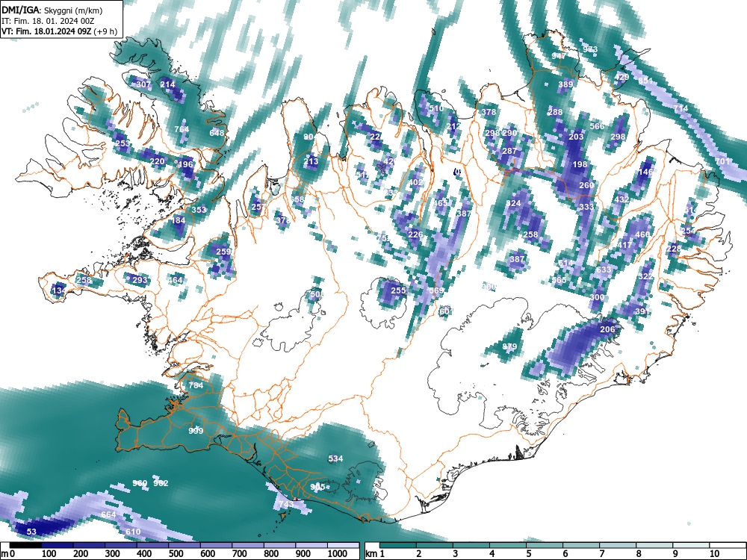Screen dimensions: 747x560
Task: Click the visibility value "633" on the map
Action: click(604, 270)
